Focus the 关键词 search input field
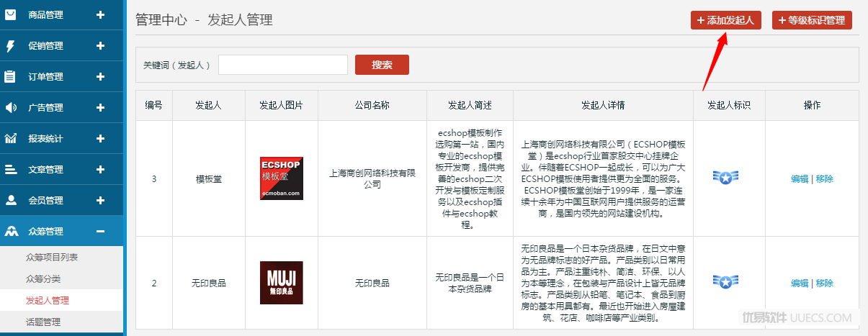 click(x=283, y=65)
